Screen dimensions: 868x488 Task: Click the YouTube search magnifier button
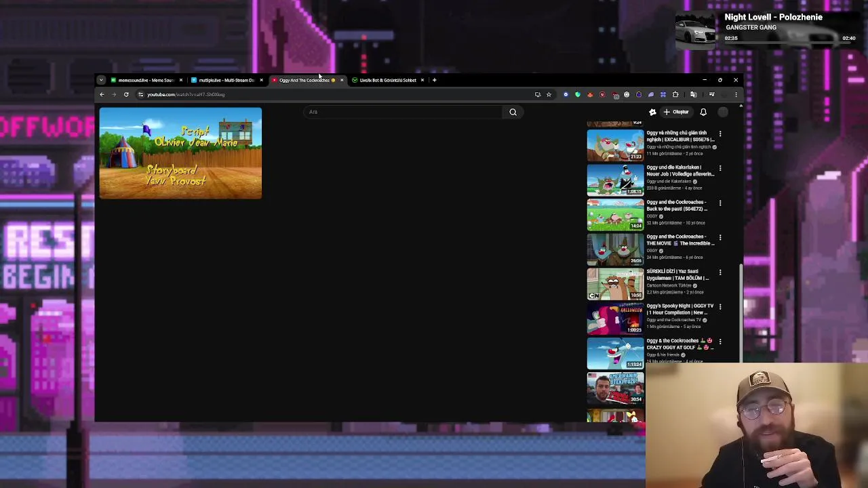click(513, 112)
